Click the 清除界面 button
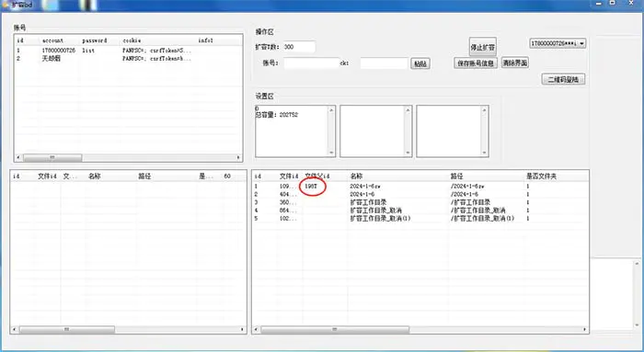Screen dimensions: 644x352 pyautogui.click(x=514, y=62)
